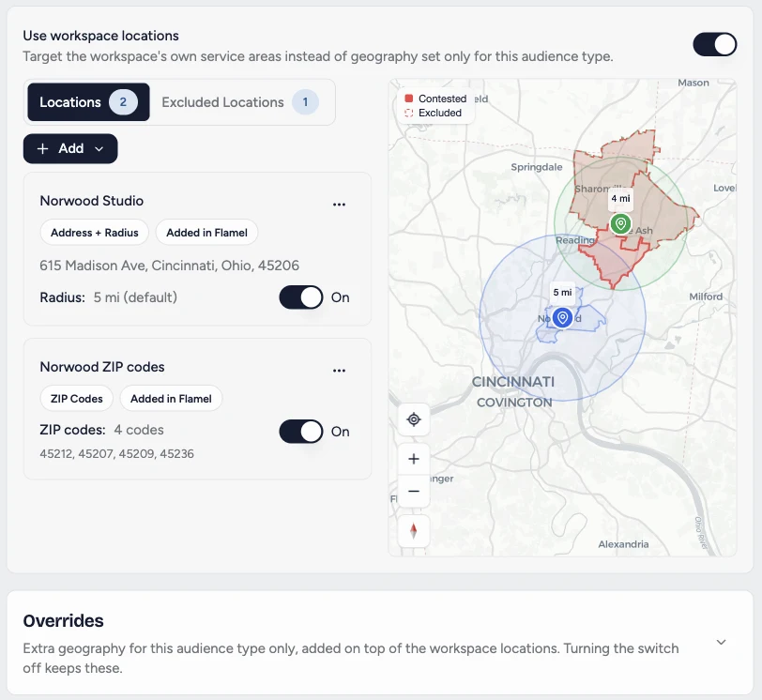This screenshot has height=700, width=762.
Task: Open Norwood Studio more options menu
Action: 339,205
